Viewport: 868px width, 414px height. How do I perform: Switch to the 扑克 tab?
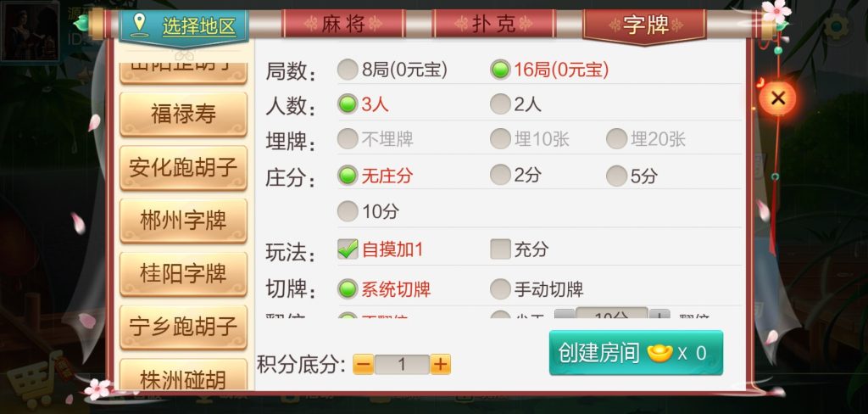click(x=494, y=24)
